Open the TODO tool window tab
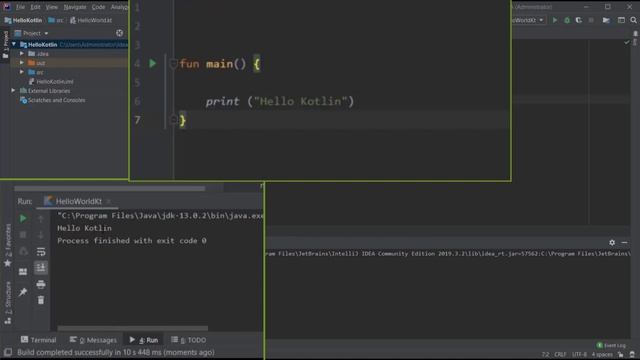The width and height of the screenshot is (640, 360). (189, 340)
